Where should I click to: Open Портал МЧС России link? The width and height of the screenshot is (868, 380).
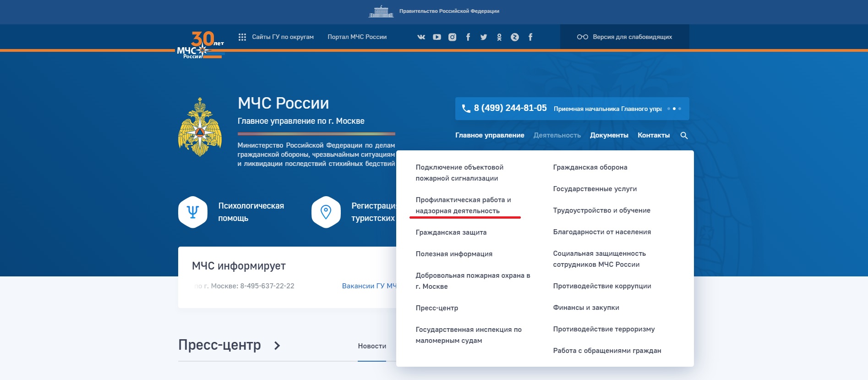(357, 37)
